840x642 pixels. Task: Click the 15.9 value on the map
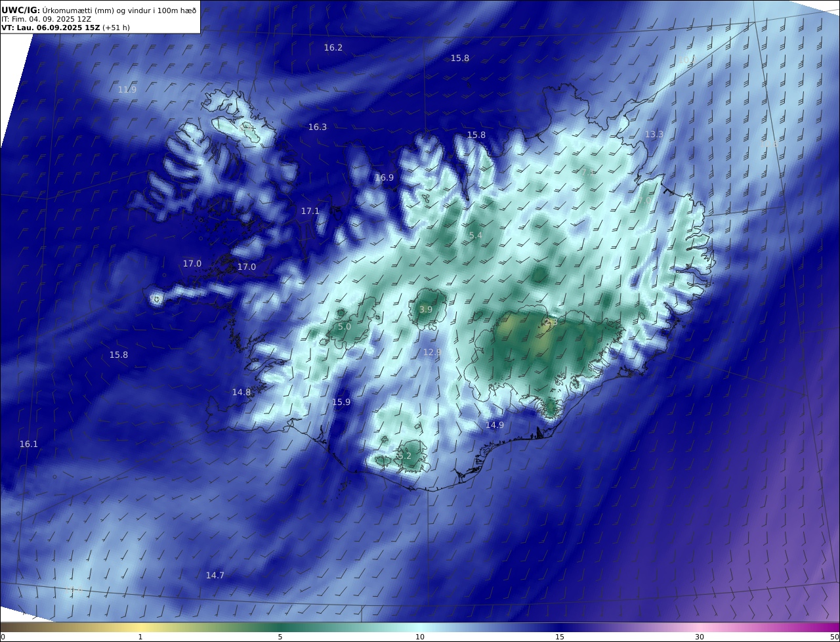coord(341,402)
